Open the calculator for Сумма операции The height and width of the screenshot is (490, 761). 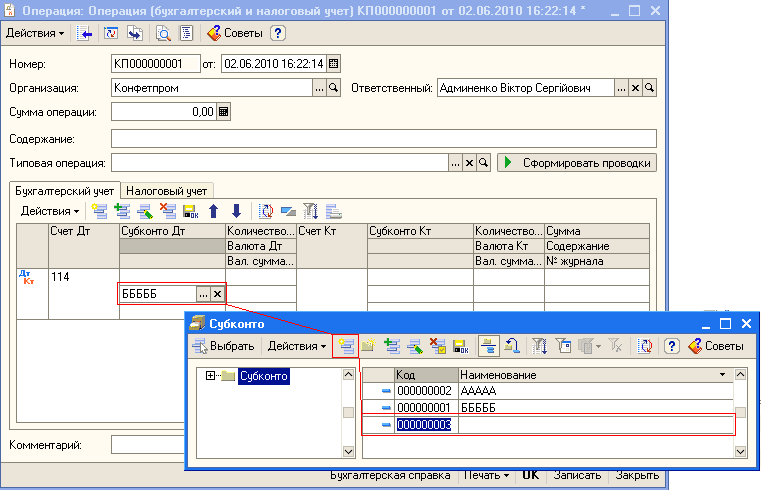click(x=224, y=112)
